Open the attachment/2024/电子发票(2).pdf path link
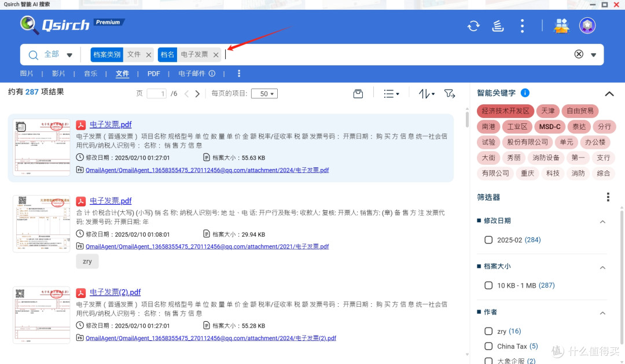625x364 pixels. pos(211,338)
